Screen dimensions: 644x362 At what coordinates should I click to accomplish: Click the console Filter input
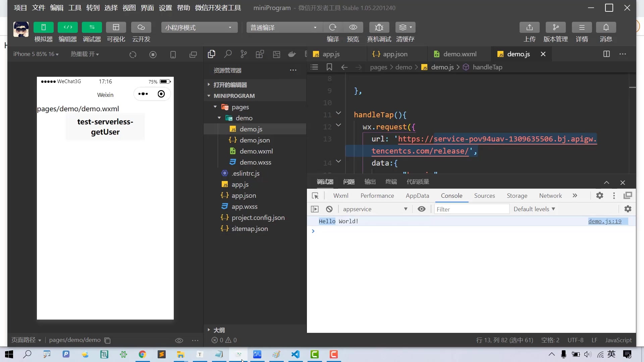[x=472, y=209]
